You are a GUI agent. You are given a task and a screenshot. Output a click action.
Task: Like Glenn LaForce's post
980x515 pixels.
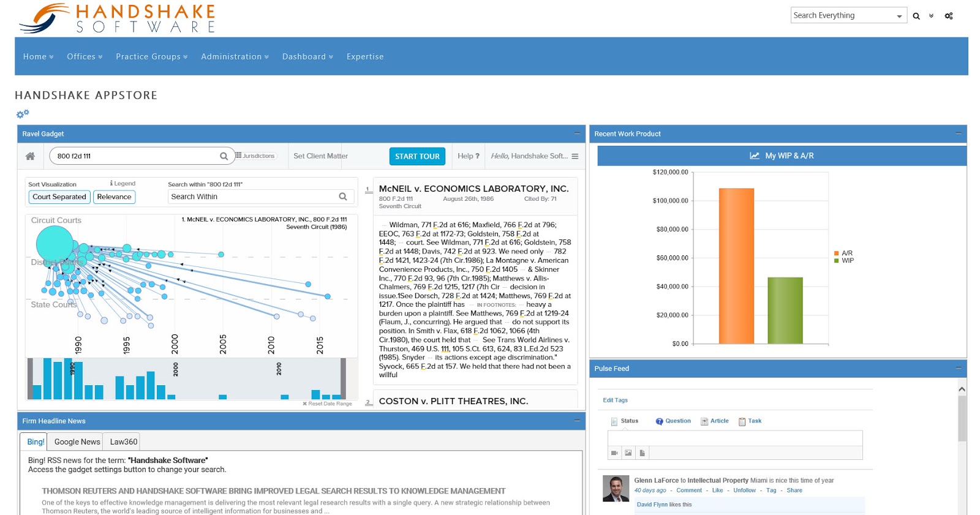[x=717, y=491]
